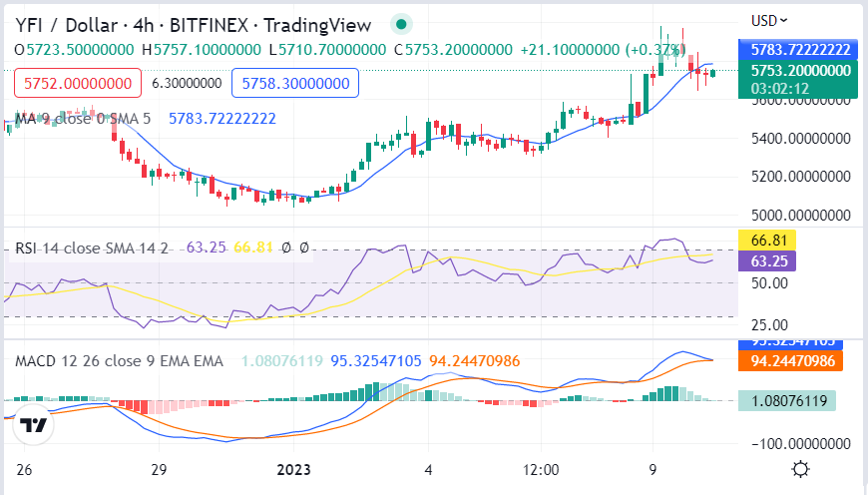The height and width of the screenshot is (495, 868).
Task: Click MACD histogram value 1.08076119 in legend
Action: [281, 361]
